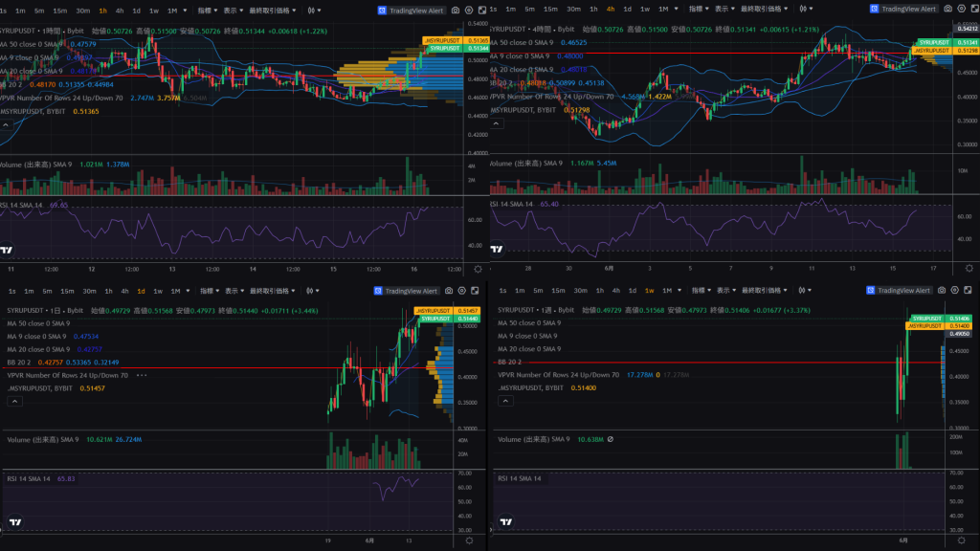980x551 pixels.
Task: Click the compare-symbol icon on daily chart toolbar
Action: coord(311,291)
